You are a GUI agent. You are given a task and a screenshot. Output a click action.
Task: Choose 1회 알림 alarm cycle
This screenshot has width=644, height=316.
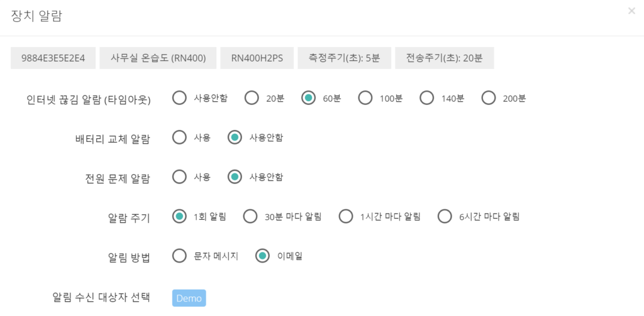(x=179, y=216)
